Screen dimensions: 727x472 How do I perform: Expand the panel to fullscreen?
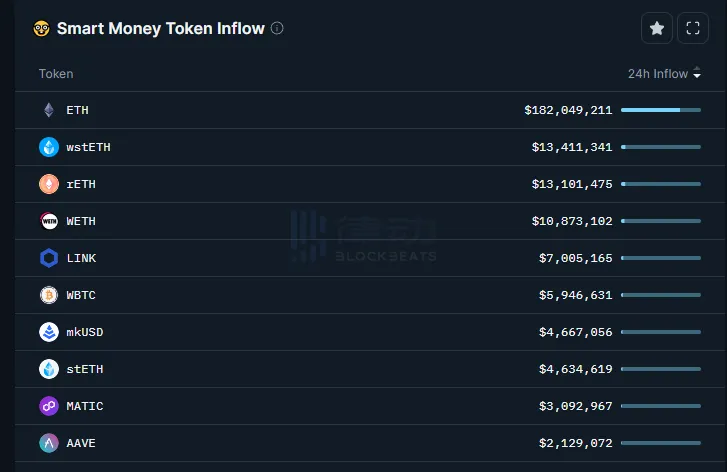point(693,29)
